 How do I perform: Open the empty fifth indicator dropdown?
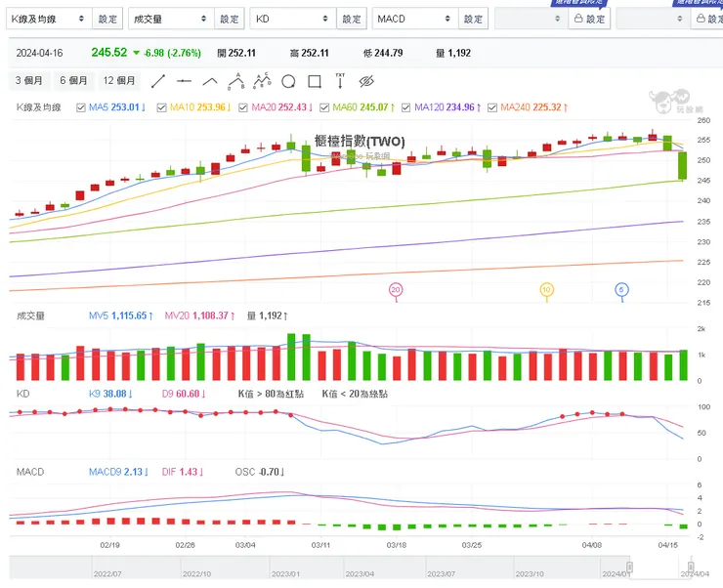coord(531,19)
